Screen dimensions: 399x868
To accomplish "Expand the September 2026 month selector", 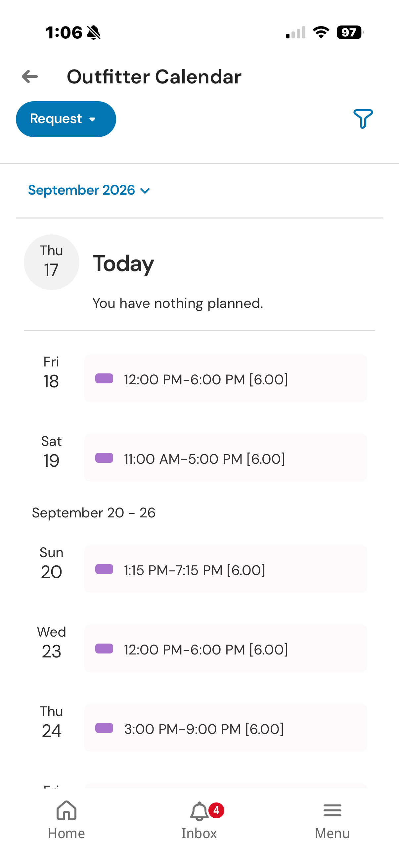I will [89, 190].
